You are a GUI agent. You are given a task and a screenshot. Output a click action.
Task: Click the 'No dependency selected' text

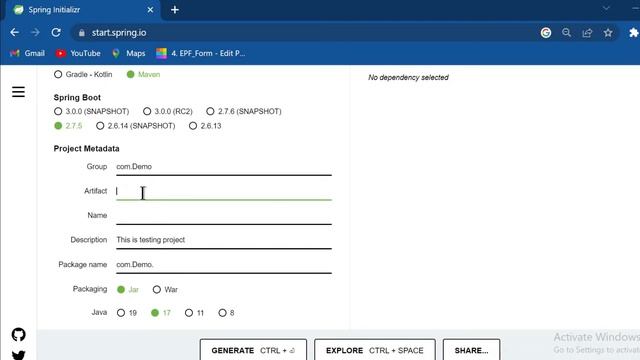click(x=408, y=78)
